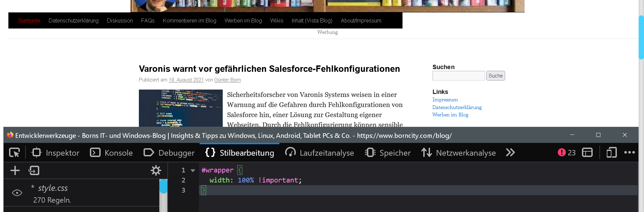This screenshot has width=644, height=212.
Task: Open the Wikis menu item
Action: 277,21
